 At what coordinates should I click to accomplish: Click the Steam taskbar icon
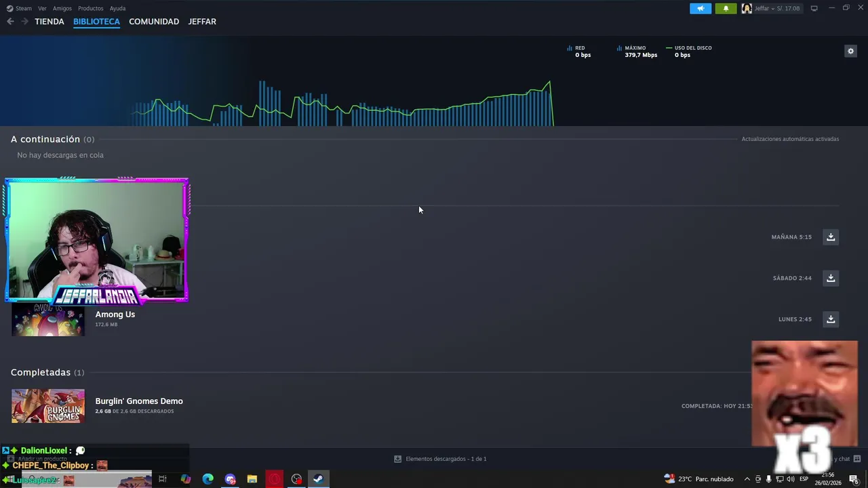pos(318,479)
